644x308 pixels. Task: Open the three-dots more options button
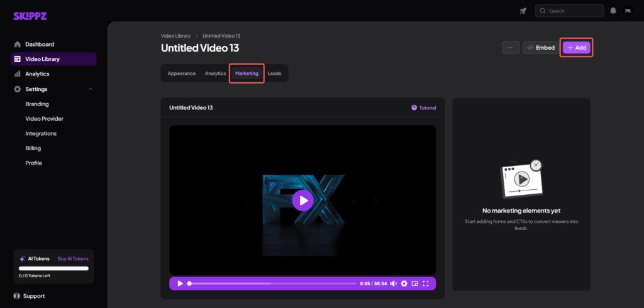511,48
